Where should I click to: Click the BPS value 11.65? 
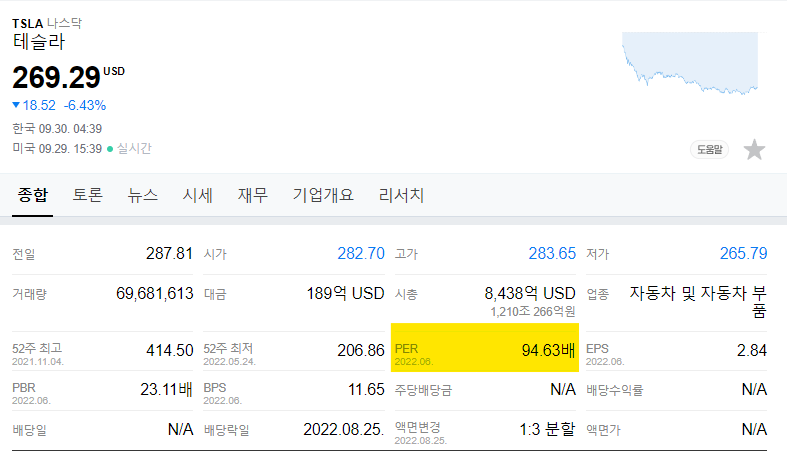(x=366, y=389)
